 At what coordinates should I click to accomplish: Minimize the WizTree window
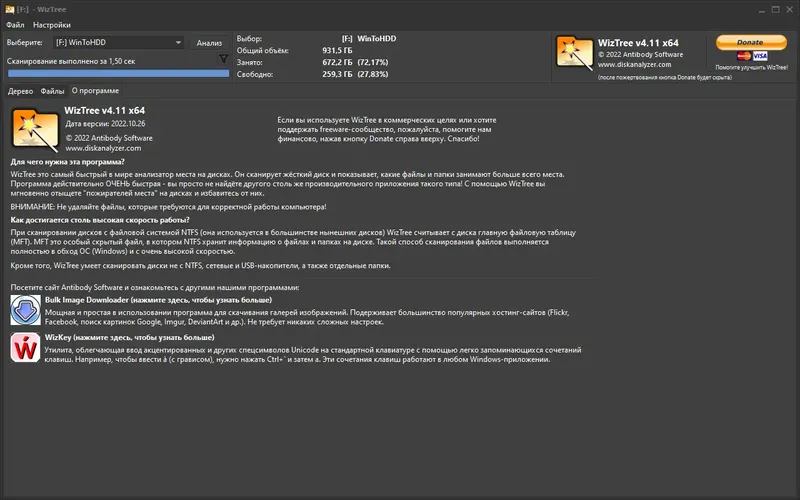[761, 10]
